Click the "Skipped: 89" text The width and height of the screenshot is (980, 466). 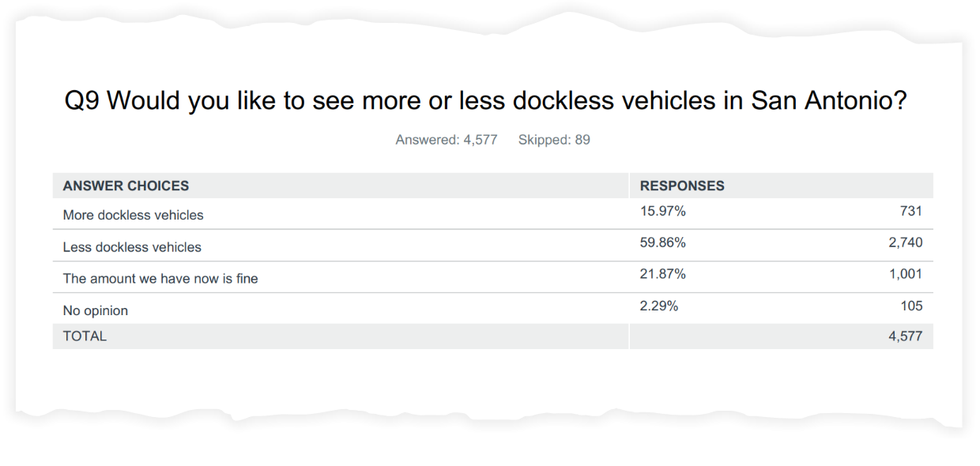click(x=554, y=140)
